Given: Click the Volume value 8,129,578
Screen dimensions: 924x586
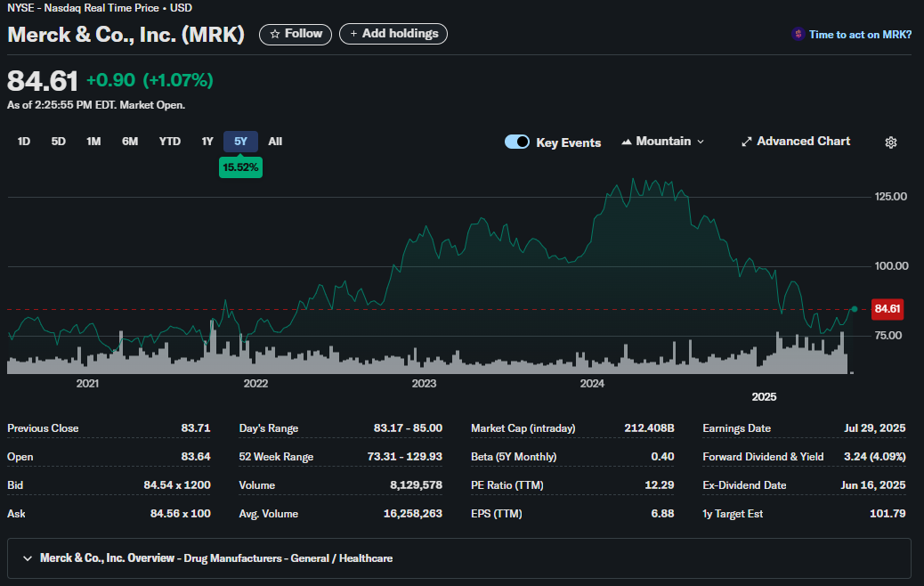Looking at the screenshot, I should pyautogui.click(x=416, y=485).
